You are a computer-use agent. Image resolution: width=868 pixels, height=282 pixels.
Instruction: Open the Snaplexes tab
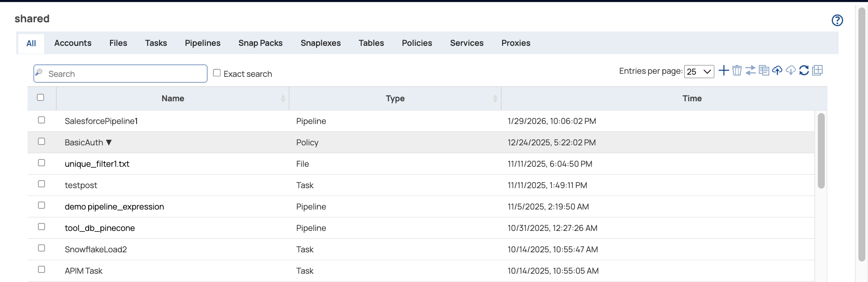[320, 43]
